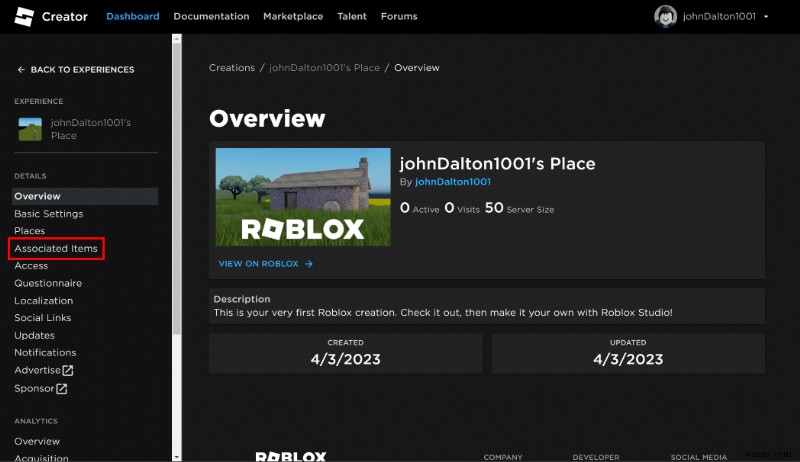Select Overview under Details in sidebar

click(85, 196)
